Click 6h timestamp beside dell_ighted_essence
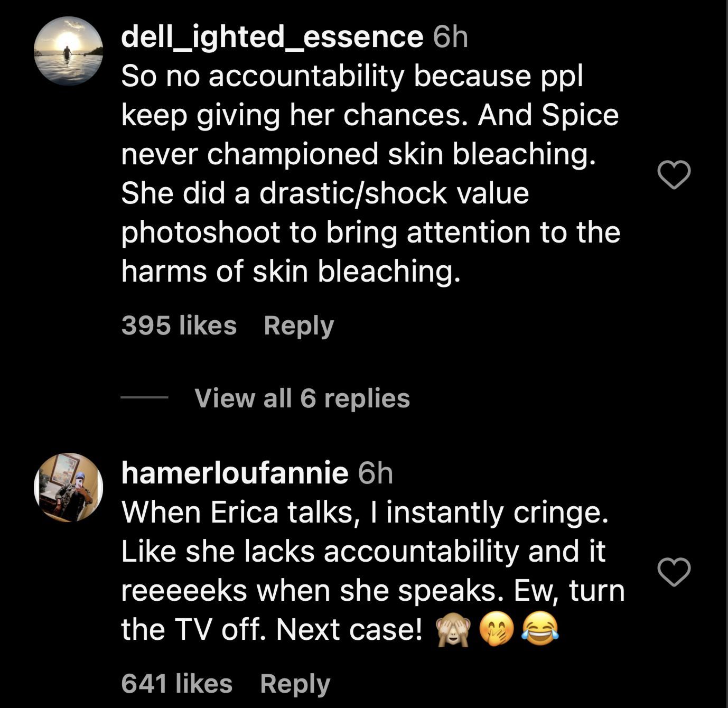This screenshot has height=708, width=728. pyautogui.click(x=450, y=37)
